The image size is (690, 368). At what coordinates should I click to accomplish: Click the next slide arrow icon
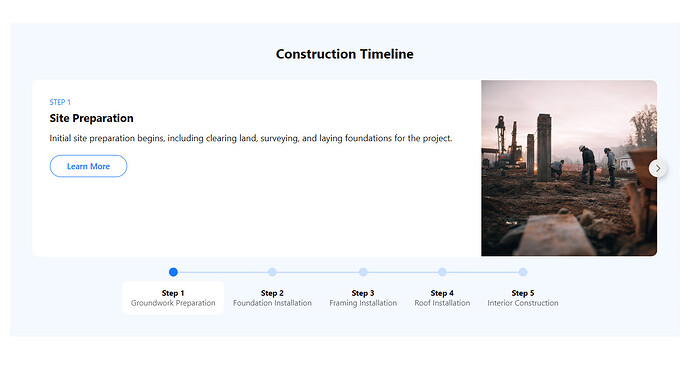tap(657, 168)
